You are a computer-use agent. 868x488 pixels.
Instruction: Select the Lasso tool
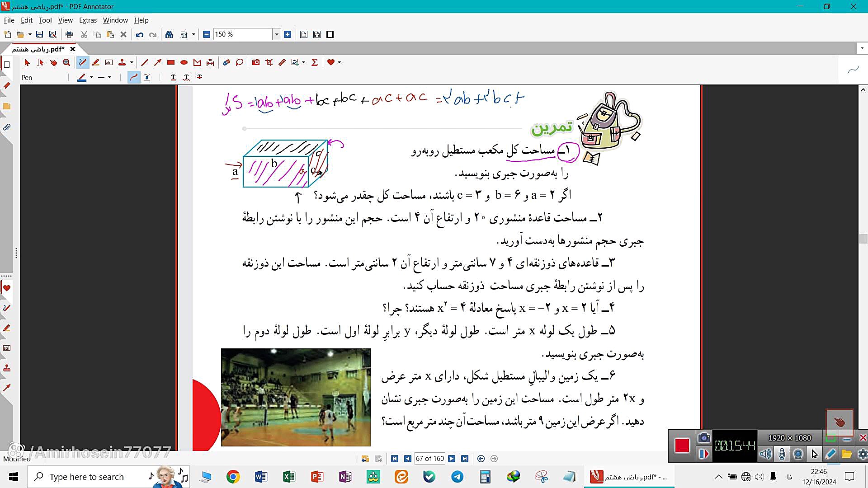click(x=240, y=62)
